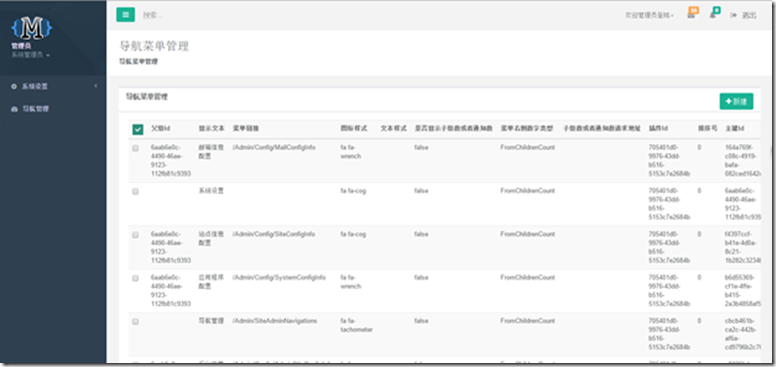Image resolution: width=776 pixels, height=367 pixels.
Task: Click the 导航菜单管理 panel title
Action: pyautogui.click(x=147, y=96)
